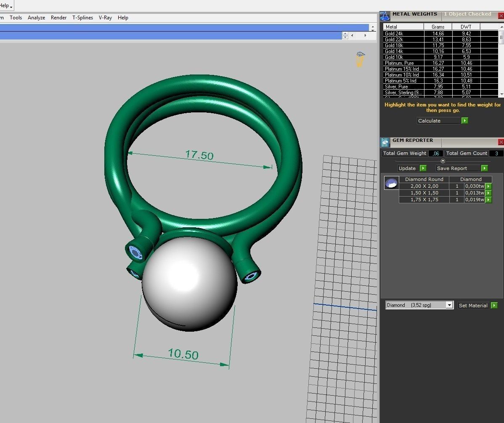Open the Help menu next to V-Ray

[123, 18]
